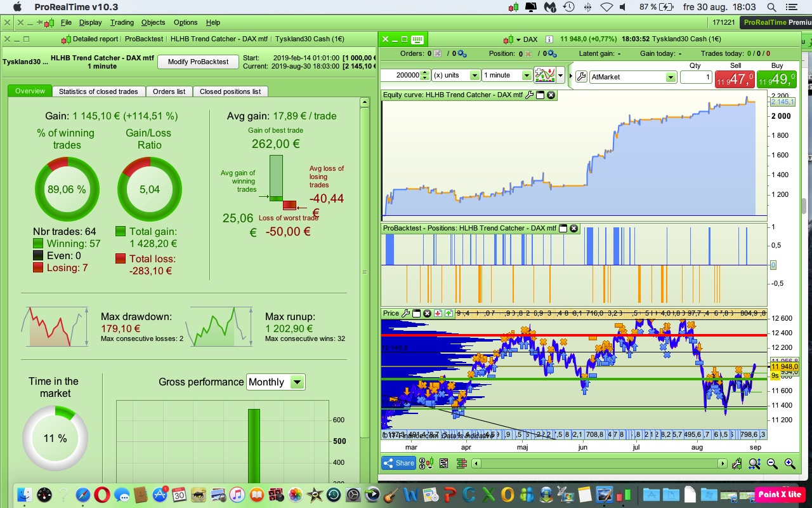Click the DAX instrument info icon
The width and height of the screenshot is (812, 508).
[x=549, y=39]
